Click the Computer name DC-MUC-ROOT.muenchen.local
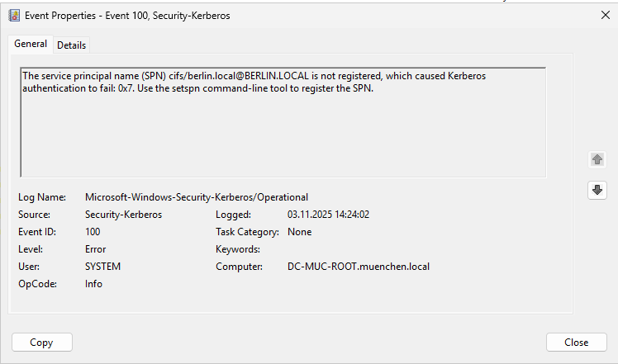618x364 pixels. tap(359, 267)
